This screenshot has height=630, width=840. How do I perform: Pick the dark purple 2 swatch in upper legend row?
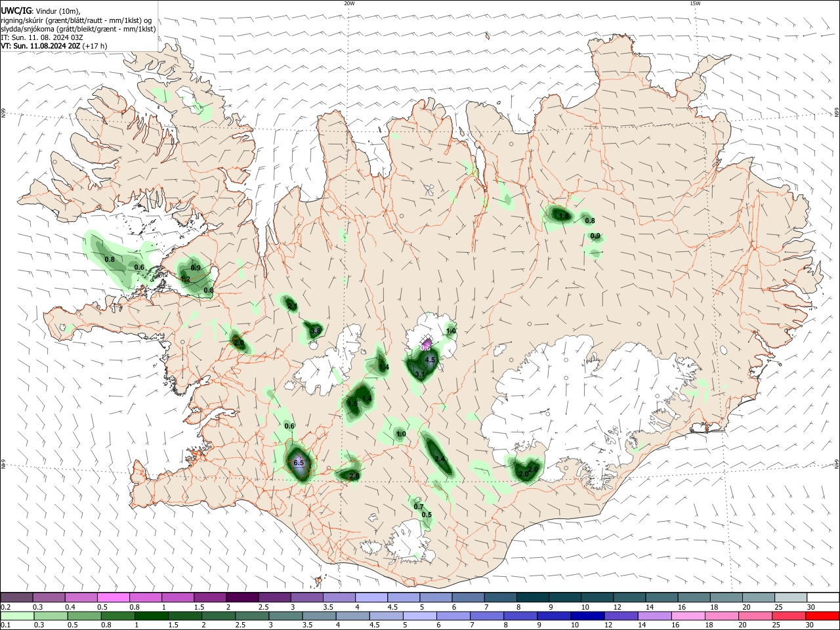pos(241,597)
